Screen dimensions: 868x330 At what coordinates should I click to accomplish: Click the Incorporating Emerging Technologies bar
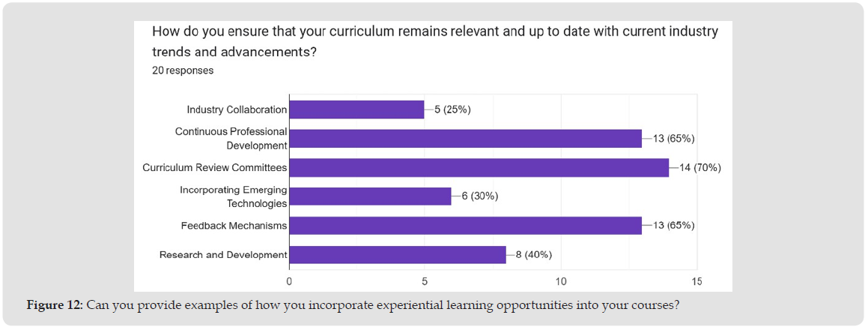(x=370, y=196)
